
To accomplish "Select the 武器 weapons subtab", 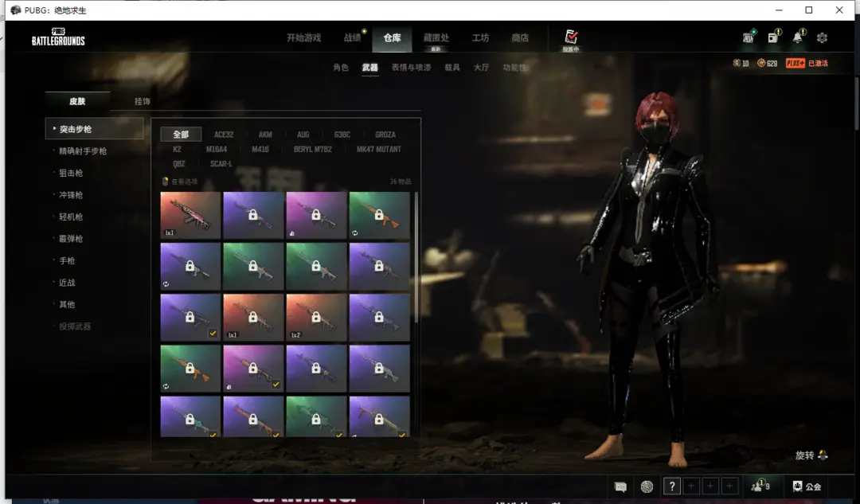I will [369, 68].
